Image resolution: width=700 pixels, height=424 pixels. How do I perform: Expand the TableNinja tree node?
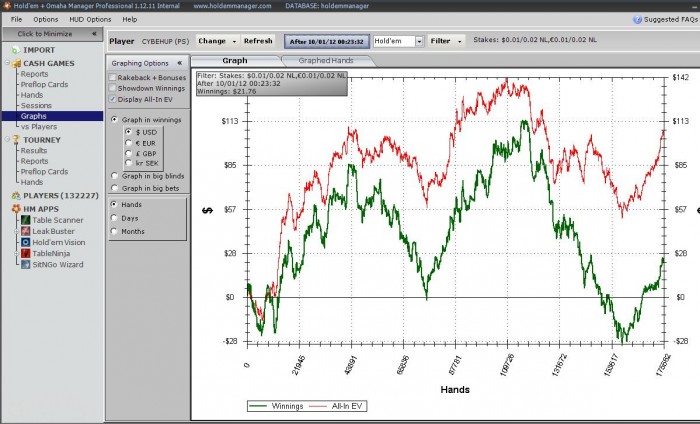(17, 254)
